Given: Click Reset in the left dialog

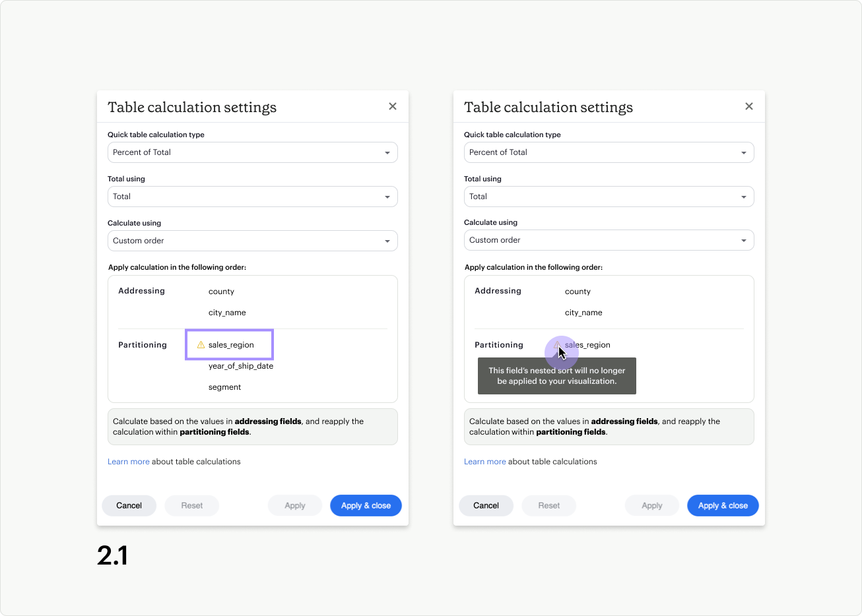Looking at the screenshot, I should click(191, 505).
